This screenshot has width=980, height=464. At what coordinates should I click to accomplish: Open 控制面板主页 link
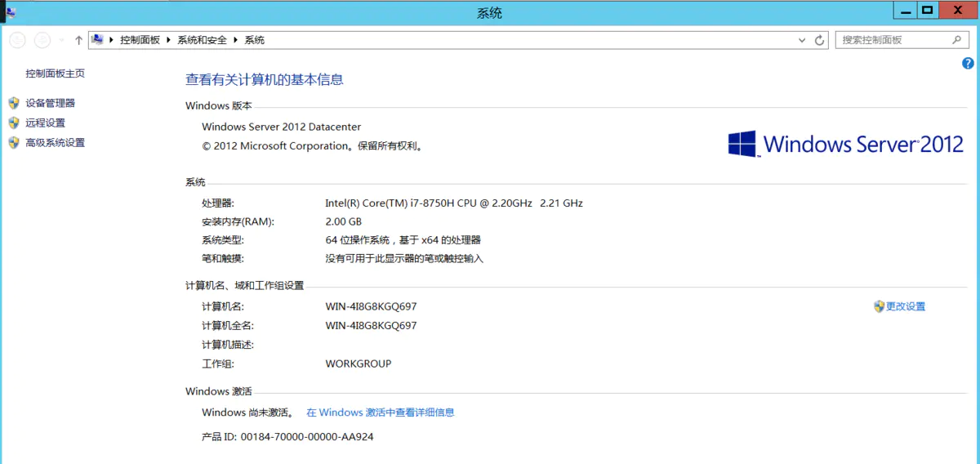coord(55,74)
